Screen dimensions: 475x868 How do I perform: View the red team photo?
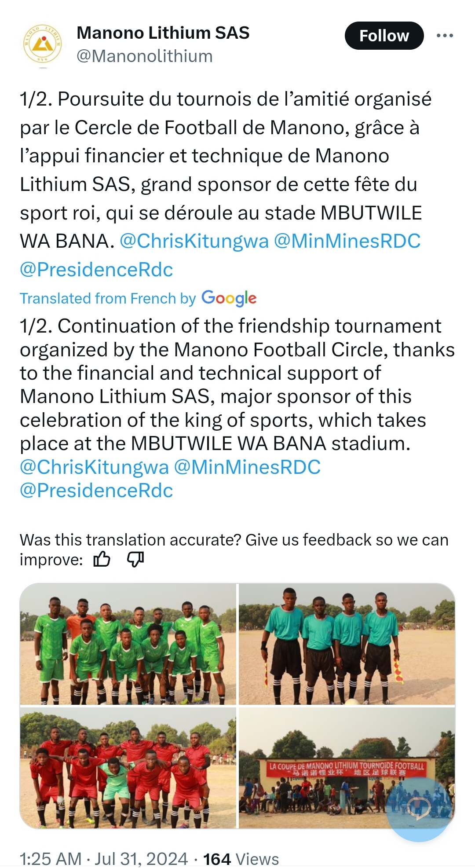(128, 768)
